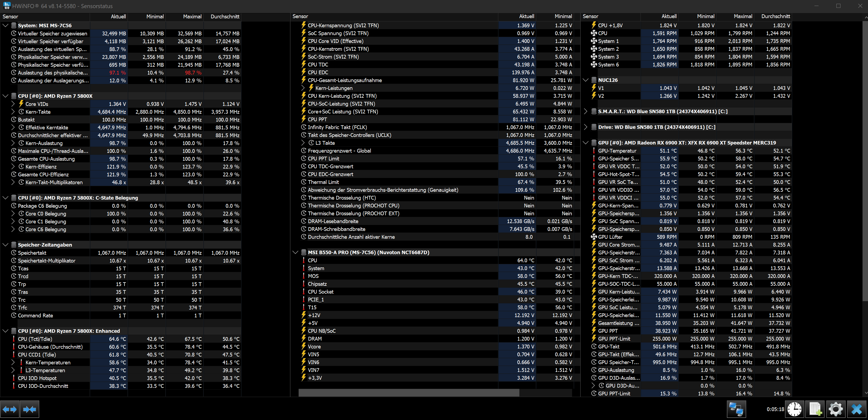Collapse the NUC126 sensor group
Image resolution: width=868 pixels, height=420 pixels.
click(x=586, y=80)
